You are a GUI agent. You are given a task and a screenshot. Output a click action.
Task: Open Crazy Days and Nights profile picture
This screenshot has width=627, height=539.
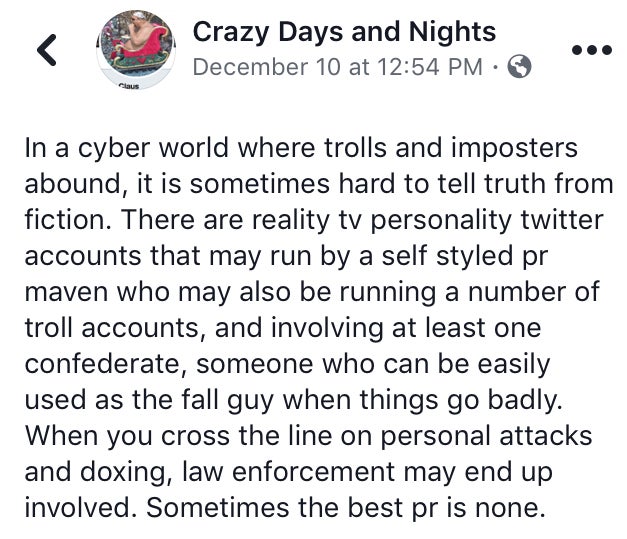pos(136,49)
